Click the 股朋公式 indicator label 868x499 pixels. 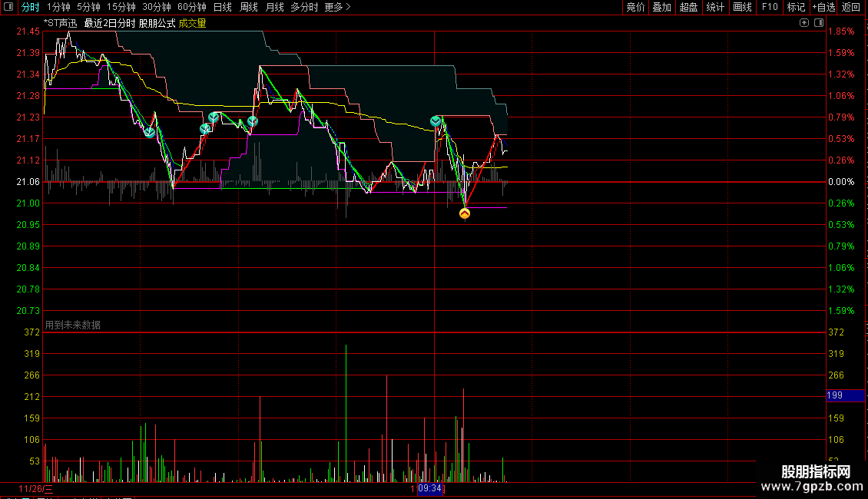(157, 23)
